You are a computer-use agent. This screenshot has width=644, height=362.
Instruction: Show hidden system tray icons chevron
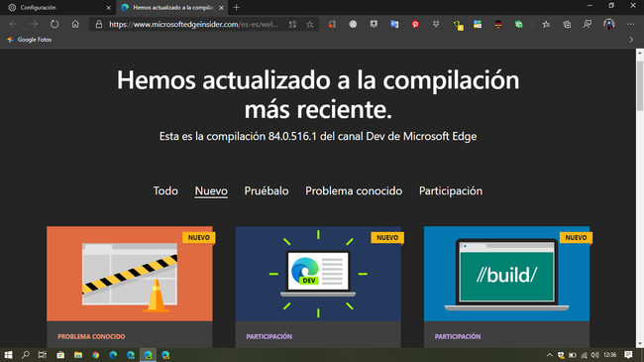(x=549, y=355)
